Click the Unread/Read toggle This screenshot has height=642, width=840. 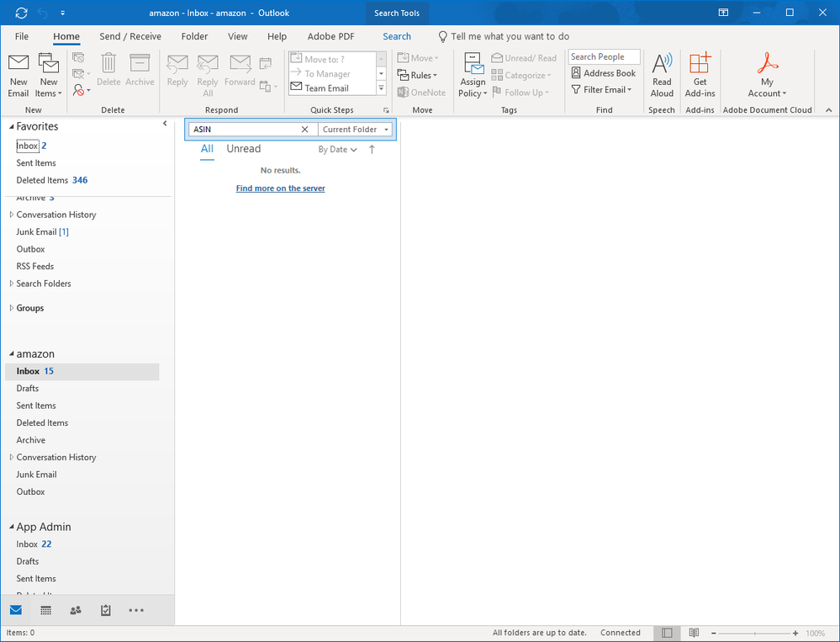click(x=524, y=58)
